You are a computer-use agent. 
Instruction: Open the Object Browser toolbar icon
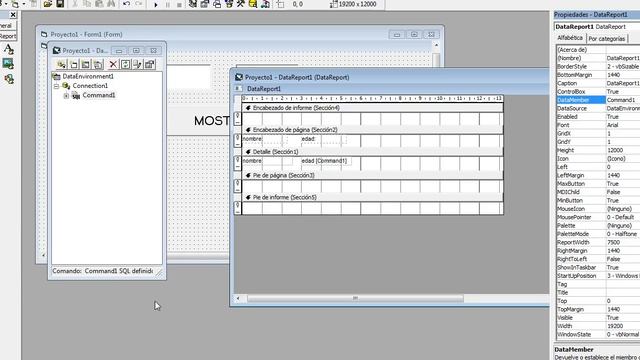pos(229,4)
